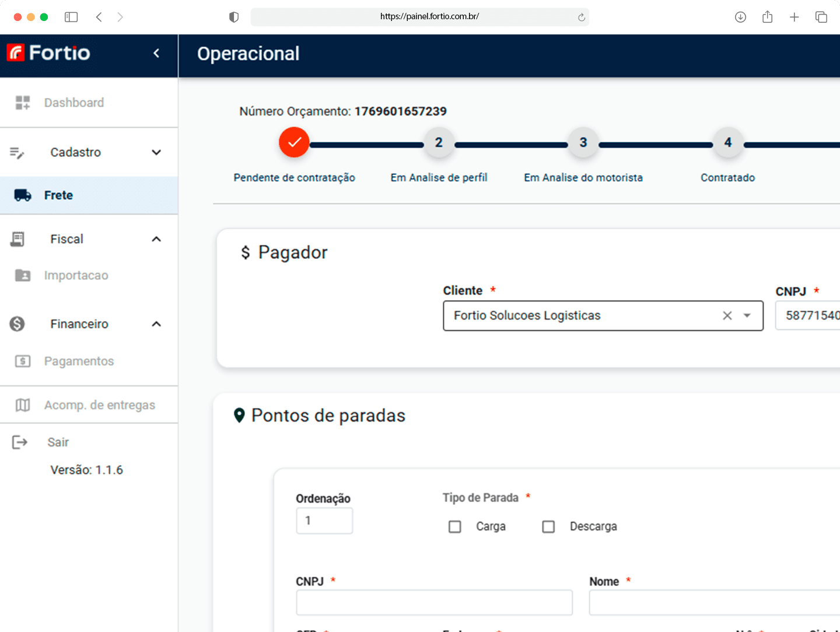Check the Descarga checkbox
The height and width of the screenshot is (632, 840).
pos(548,527)
